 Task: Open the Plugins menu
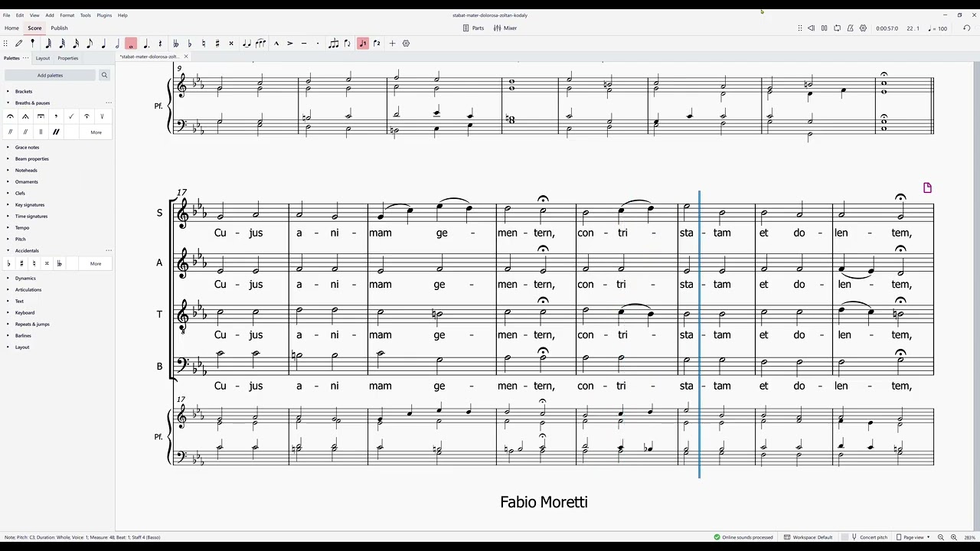pyautogui.click(x=104, y=15)
